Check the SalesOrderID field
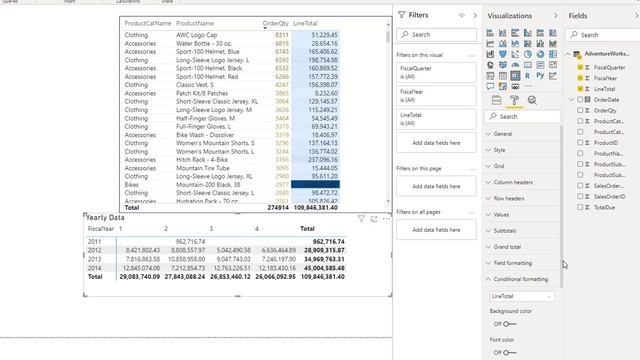 coord(580,196)
